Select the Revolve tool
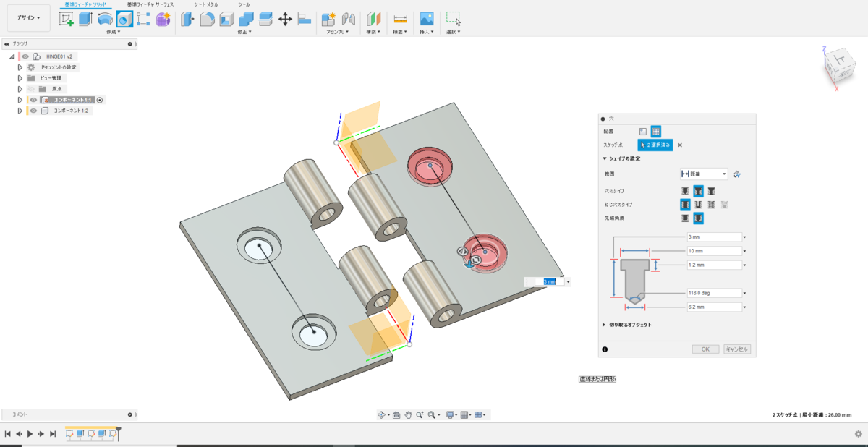Image resolution: width=868 pixels, height=447 pixels. point(105,20)
